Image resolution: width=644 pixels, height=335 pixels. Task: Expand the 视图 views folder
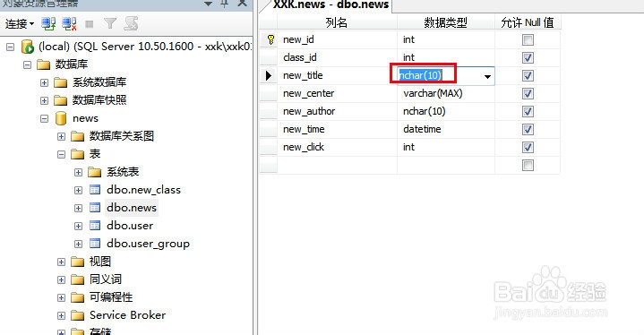[x=61, y=262]
